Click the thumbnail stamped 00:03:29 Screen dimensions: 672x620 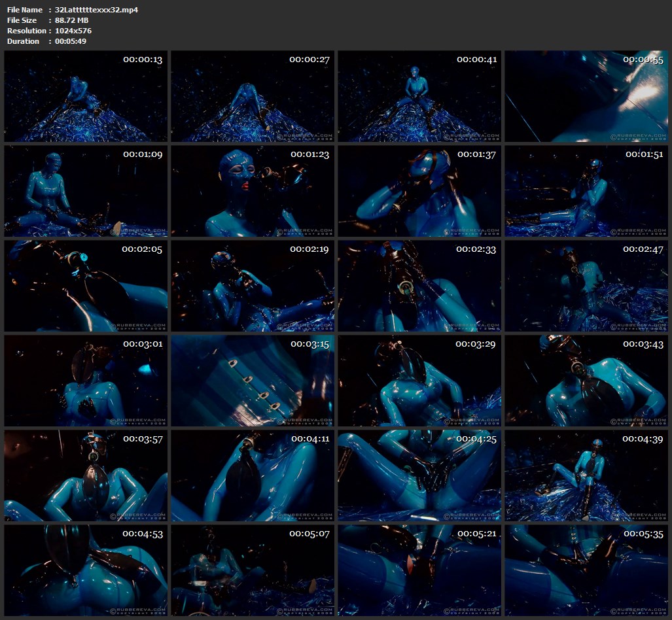pos(419,381)
